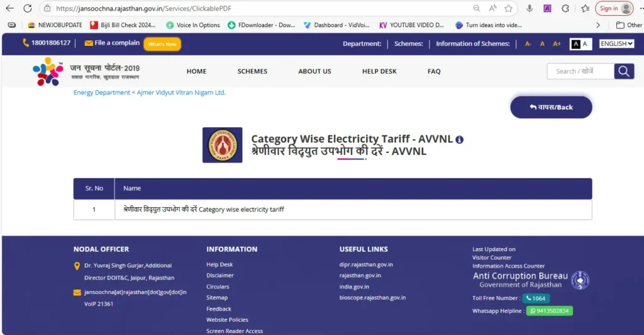Click the browser back arrow
Viewport: 644px width, 335px height.
tap(9, 8)
